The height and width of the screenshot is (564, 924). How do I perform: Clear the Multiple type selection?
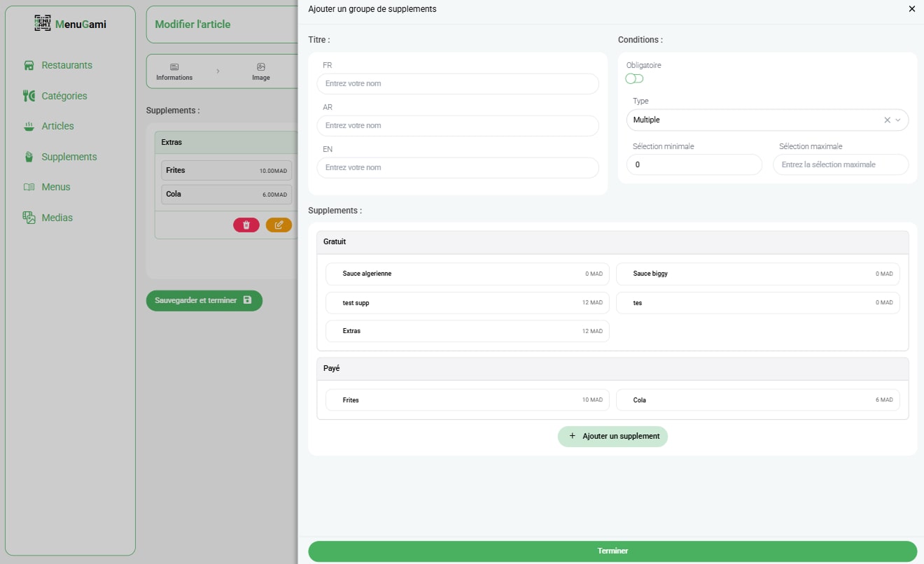pos(887,120)
